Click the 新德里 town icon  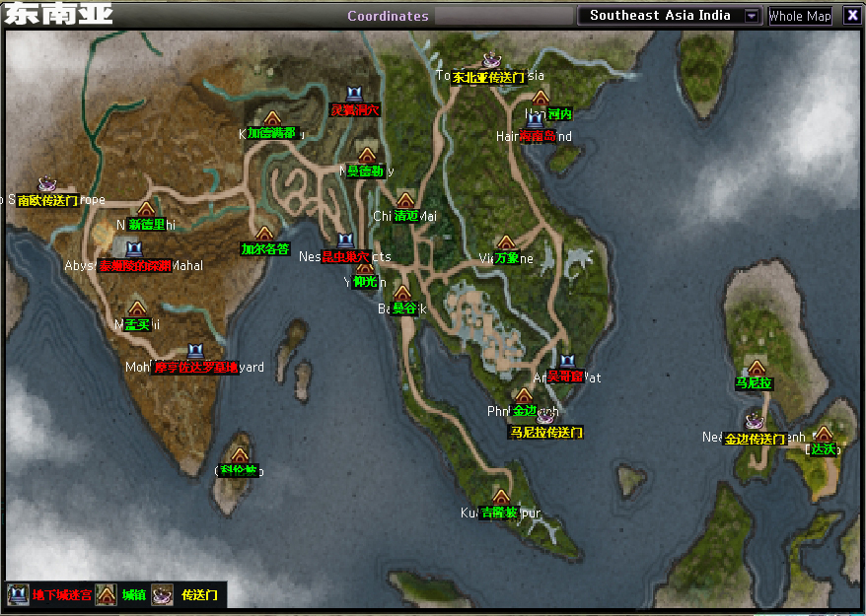coord(146,209)
